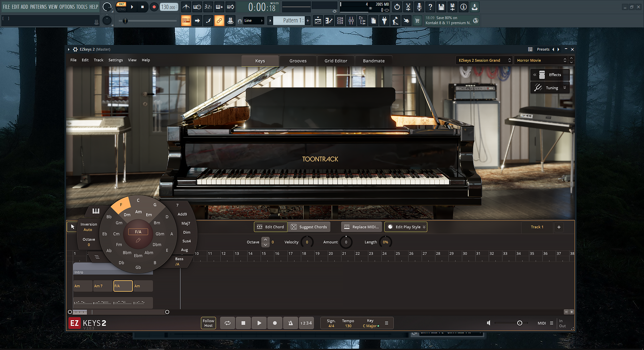The height and width of the screenshot is (350, 644).
Task: Click the pencil edit icon in chord wheel
Action: 138,240
